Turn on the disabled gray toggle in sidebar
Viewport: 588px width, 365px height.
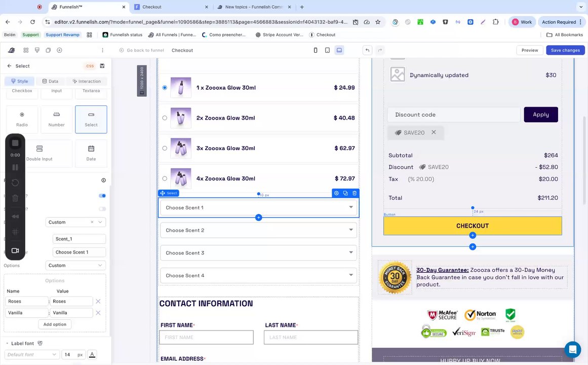pos(102,209)
